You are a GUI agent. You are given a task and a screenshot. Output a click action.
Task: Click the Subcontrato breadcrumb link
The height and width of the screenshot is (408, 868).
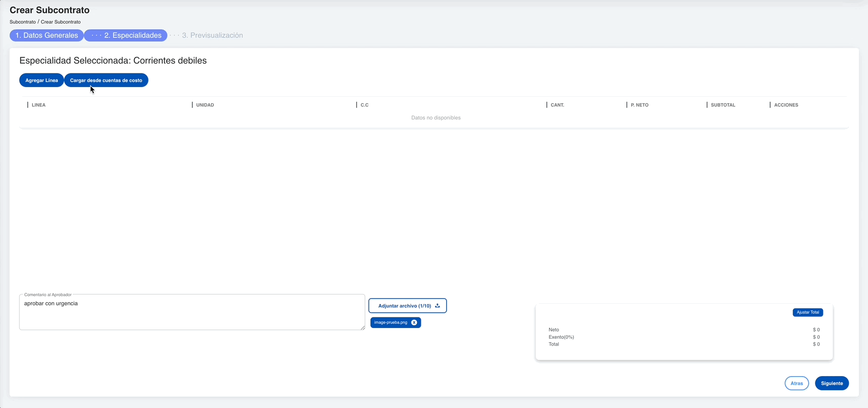(23, 22)
